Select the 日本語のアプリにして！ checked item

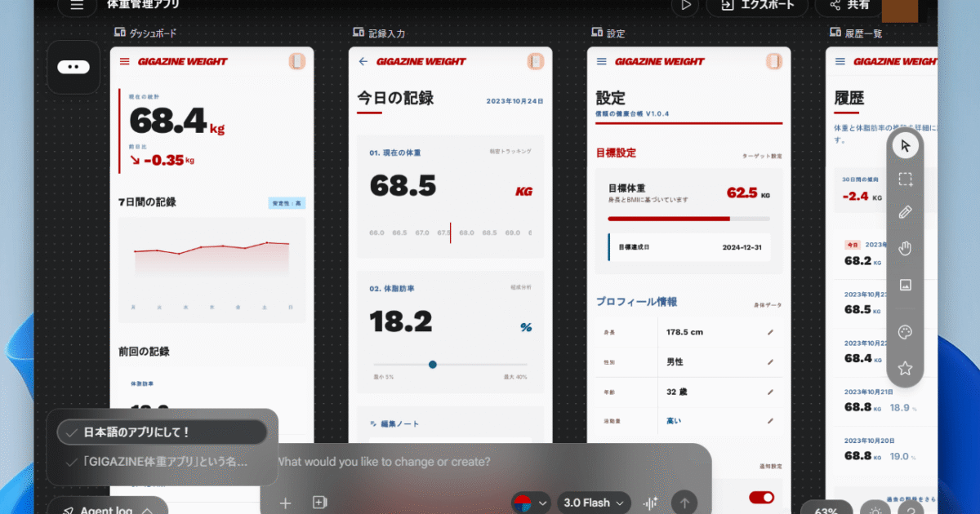[x=162, y=432]
